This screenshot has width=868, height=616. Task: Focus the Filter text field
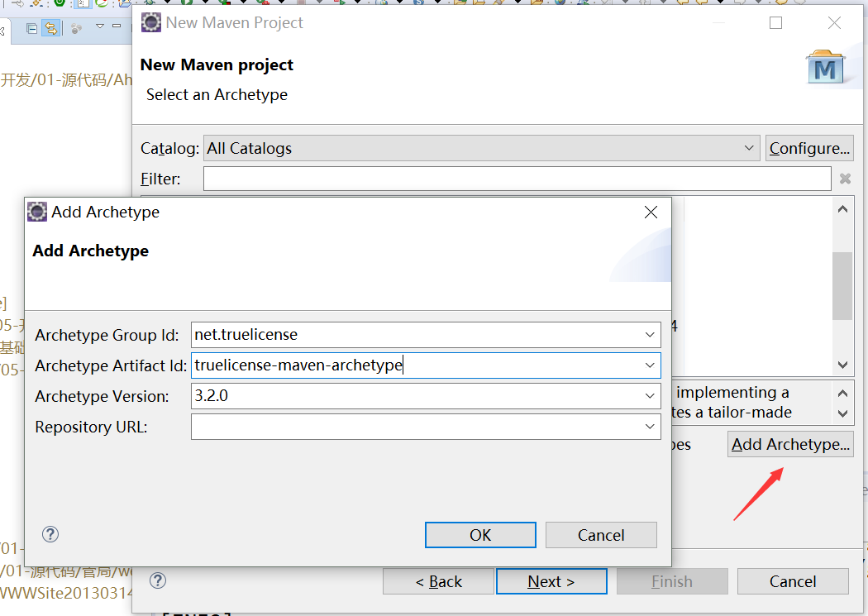[517, 179]
